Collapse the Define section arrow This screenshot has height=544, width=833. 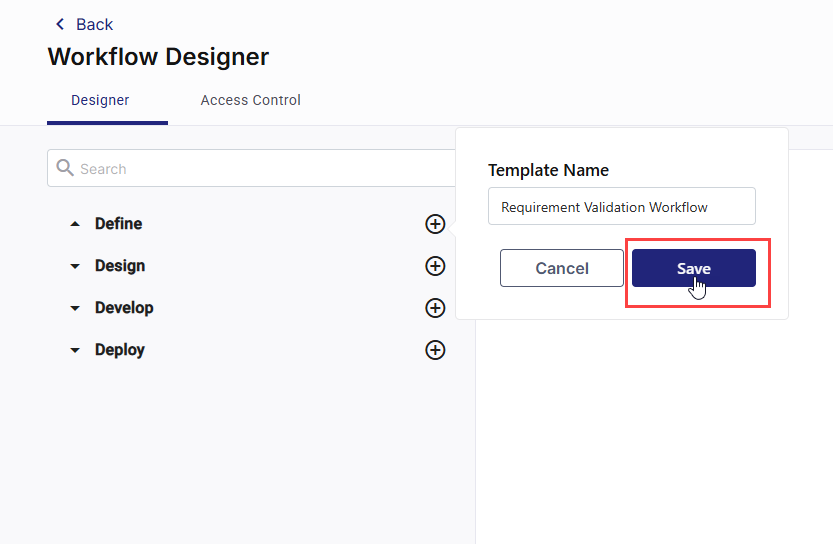75,224
